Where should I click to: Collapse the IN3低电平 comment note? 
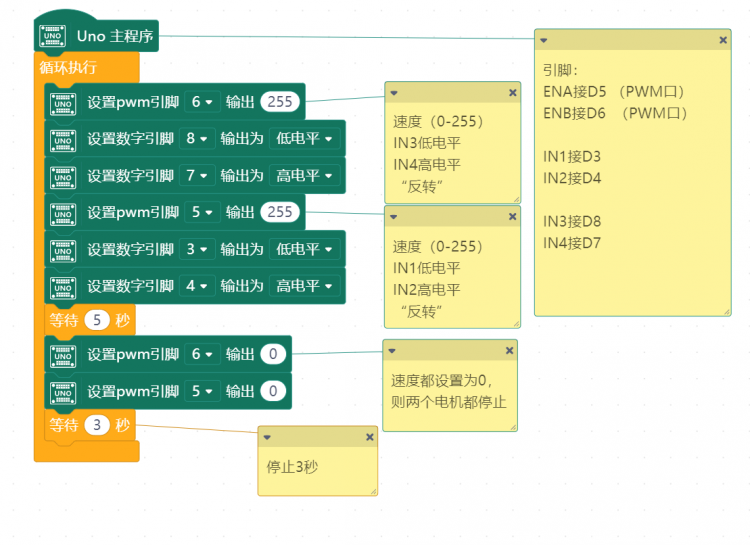pos(394,93)
